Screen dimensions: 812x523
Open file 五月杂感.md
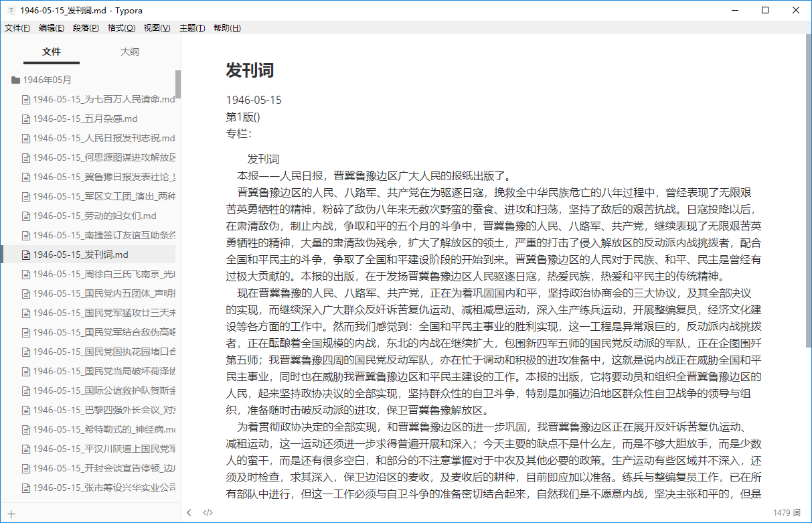pyautogui.click(x=80, y=119)
